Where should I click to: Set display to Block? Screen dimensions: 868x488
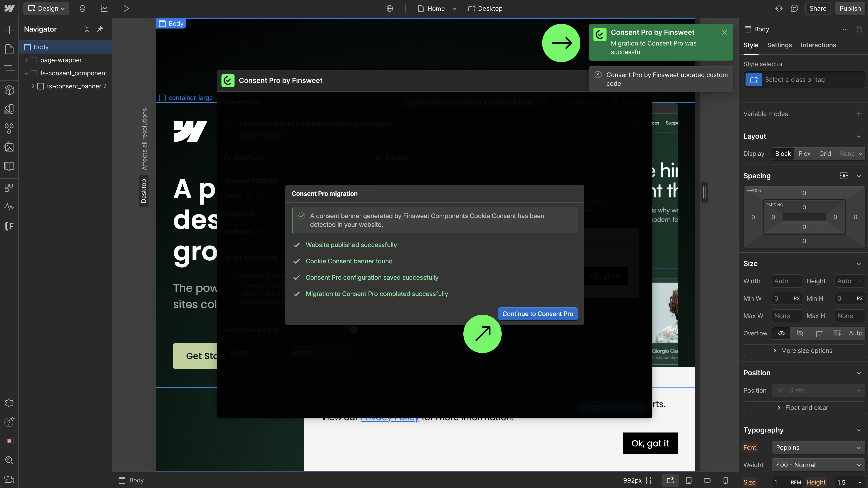783,153
